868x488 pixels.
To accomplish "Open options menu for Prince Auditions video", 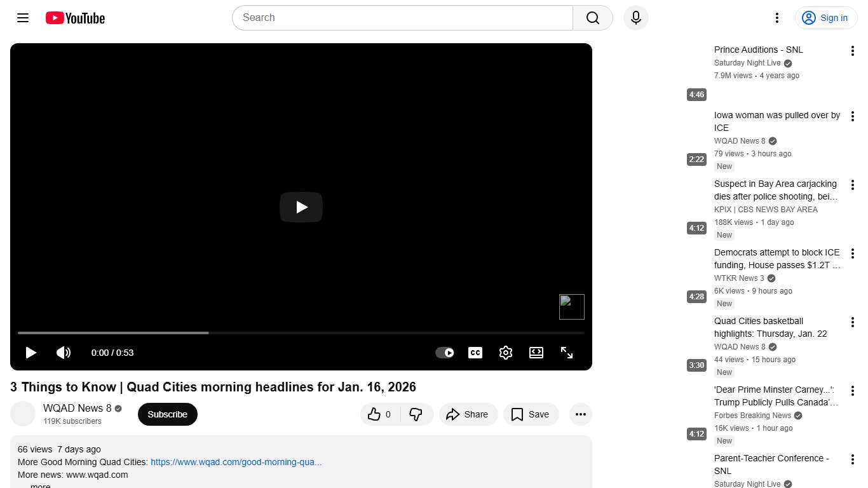I will coord(853,50).
